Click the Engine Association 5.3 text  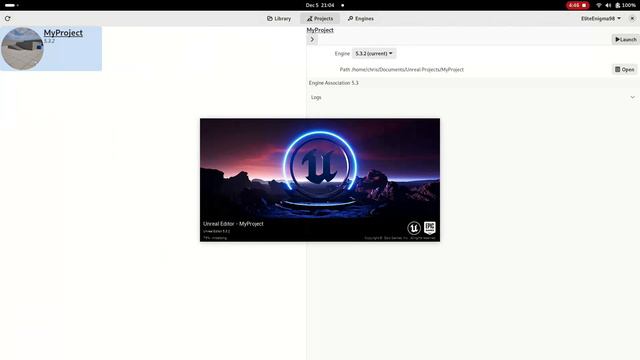click(x=333, y=83)
